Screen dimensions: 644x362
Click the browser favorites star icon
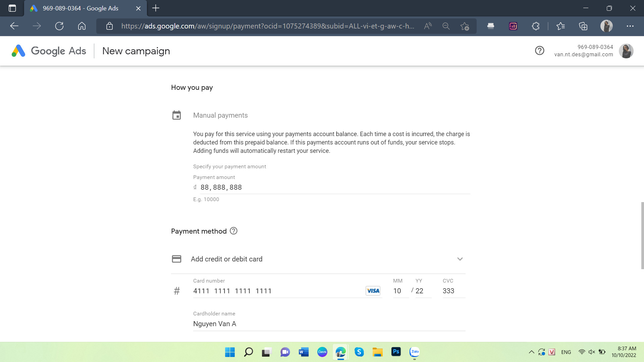pos(465,25)
